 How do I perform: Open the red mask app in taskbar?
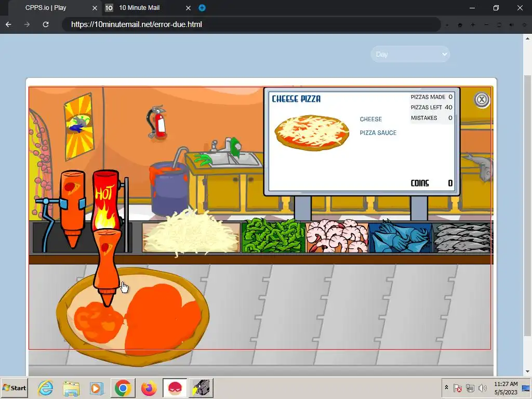[x=175, y=388]
